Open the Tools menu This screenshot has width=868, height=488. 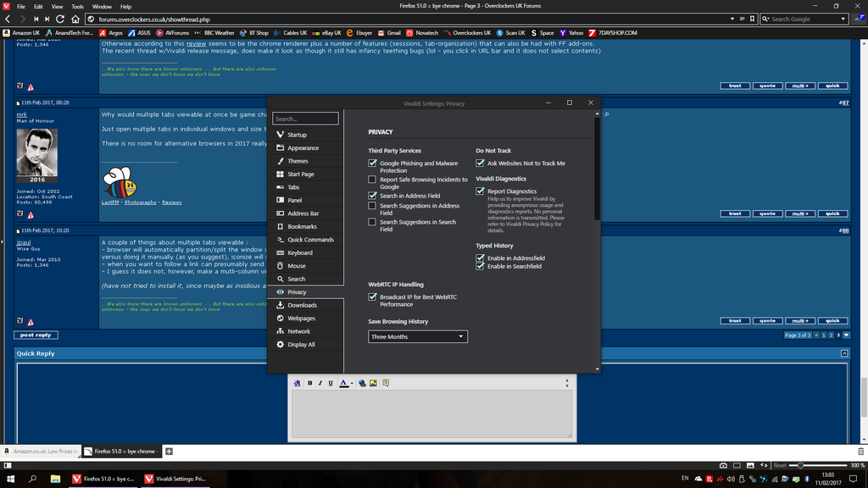point(77,7)
